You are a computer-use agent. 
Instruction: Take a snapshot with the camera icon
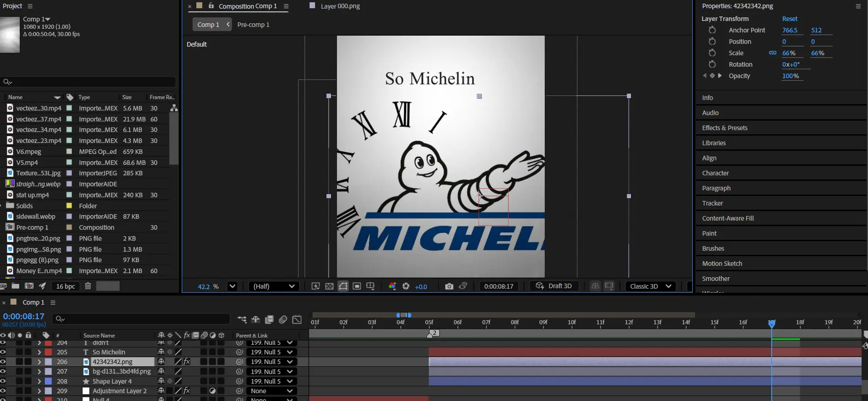[x=449, y=286]
